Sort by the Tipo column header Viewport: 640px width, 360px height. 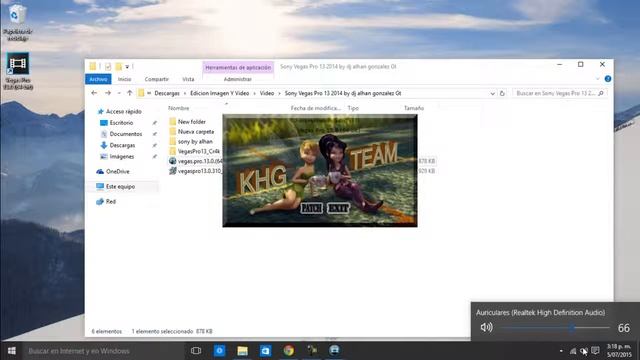[353, 108]
